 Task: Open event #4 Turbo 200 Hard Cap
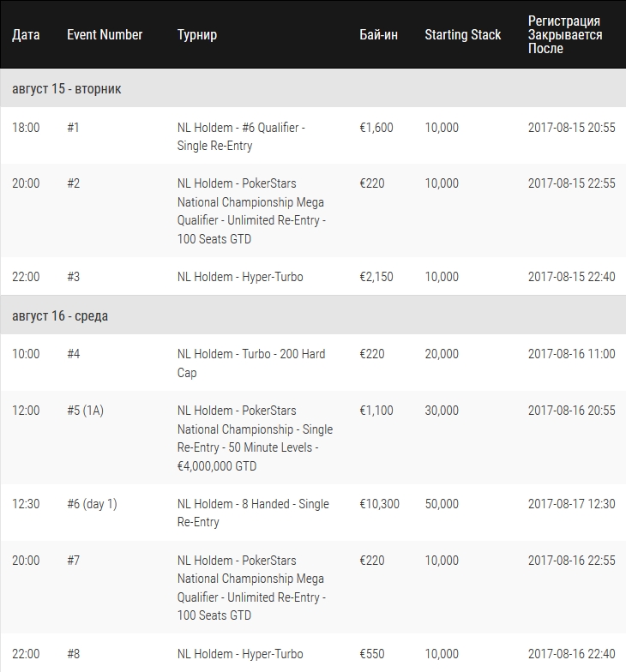coord(251,363)
